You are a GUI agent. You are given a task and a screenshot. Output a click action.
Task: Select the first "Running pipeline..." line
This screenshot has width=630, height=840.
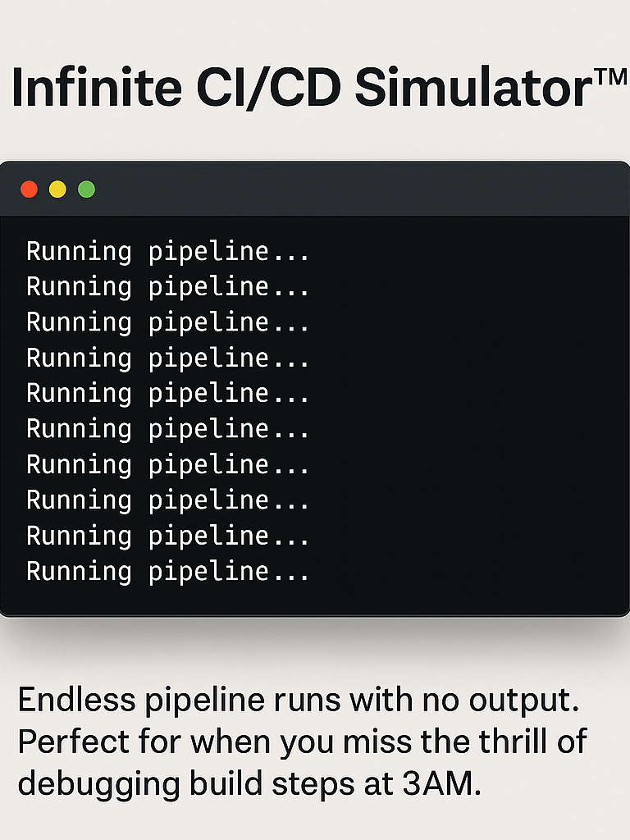pos(168,252)
